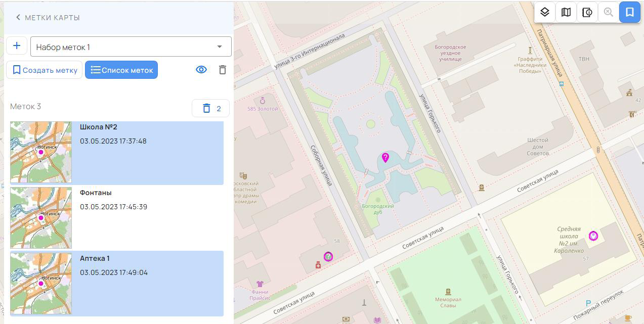The image size is (644, 324).
Task: Click the pink question-mark marker on map
Action: pos(385,158)
